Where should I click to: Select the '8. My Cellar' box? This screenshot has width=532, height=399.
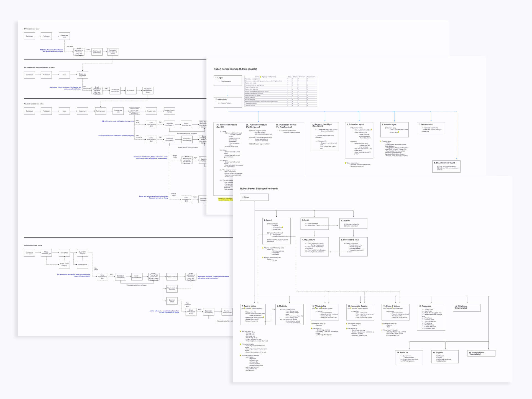point(289,314)
